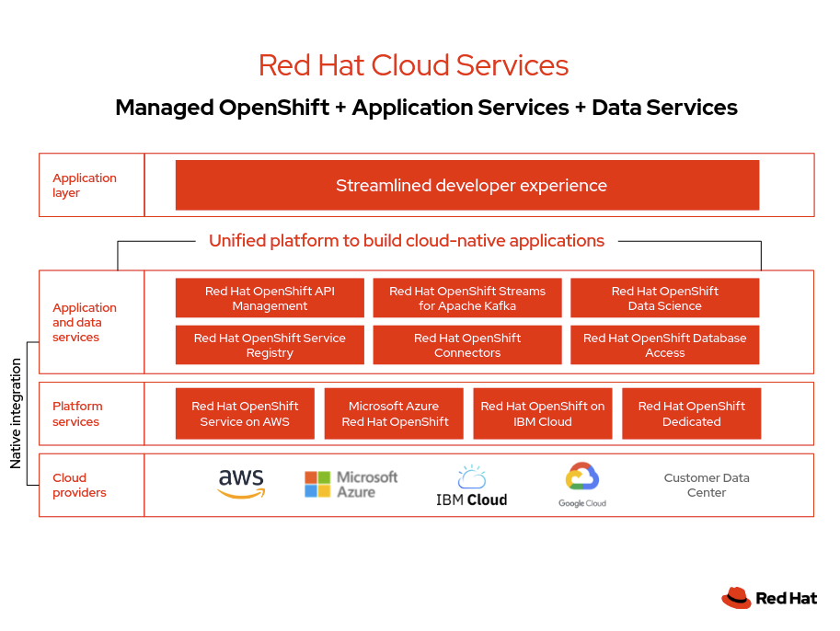Click the IBM Cloud logo

(471, 486)
